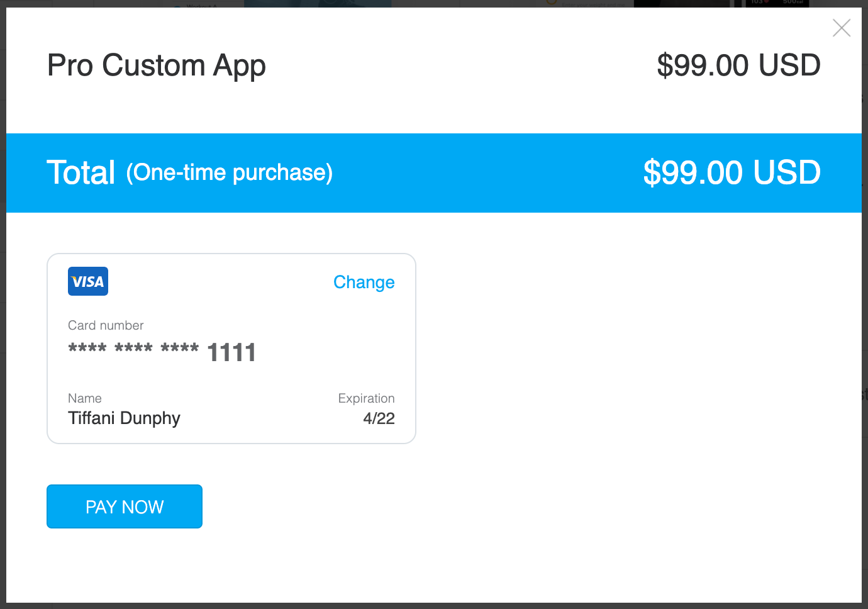Screen dimensions: 868x609
Task: Click the PAY NOW button
Action: point(124,506)
